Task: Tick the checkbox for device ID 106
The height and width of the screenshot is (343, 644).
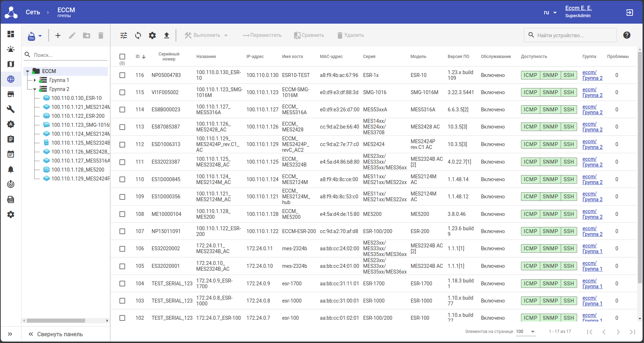Action: [x=122, y=249]
